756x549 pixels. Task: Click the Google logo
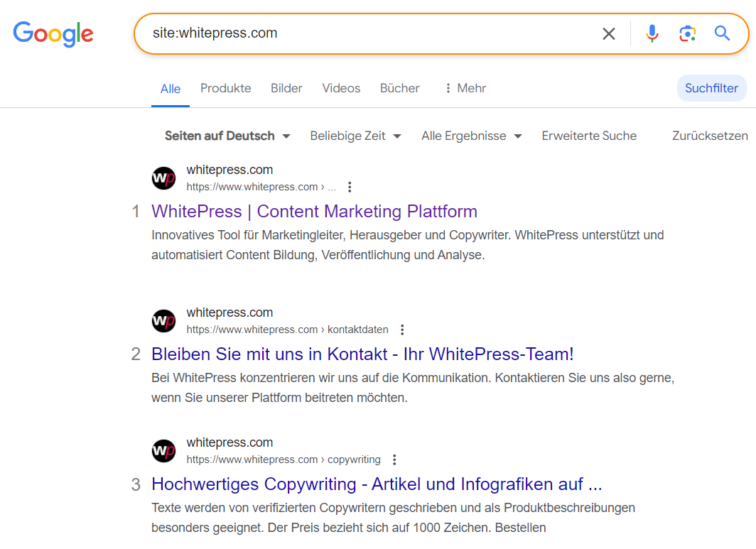53,34
